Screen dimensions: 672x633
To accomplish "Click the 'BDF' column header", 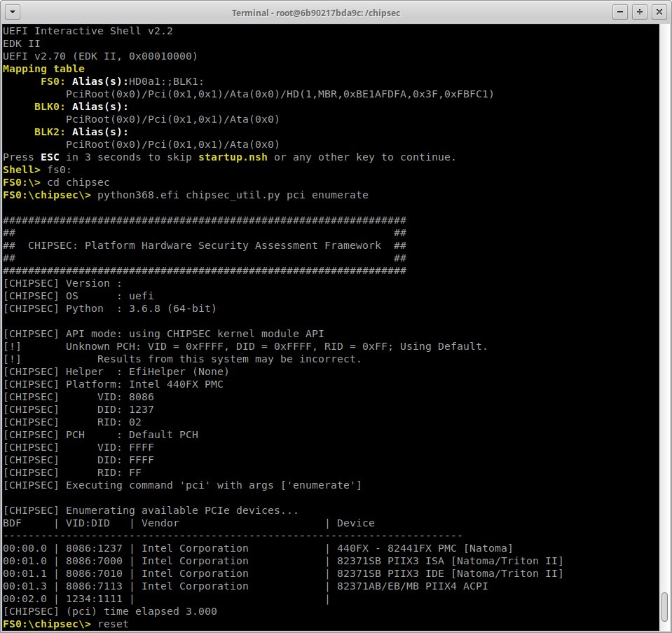I will click(12, 523).
